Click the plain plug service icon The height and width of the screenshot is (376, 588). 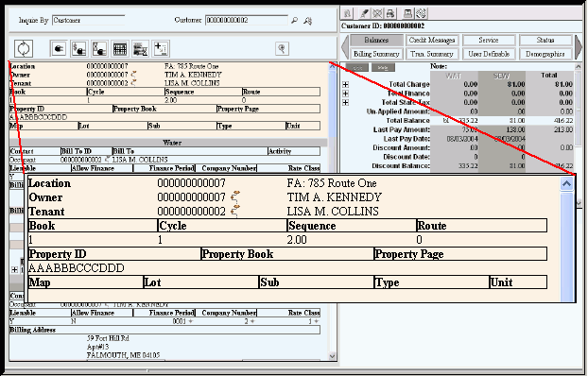coord(59,49)
